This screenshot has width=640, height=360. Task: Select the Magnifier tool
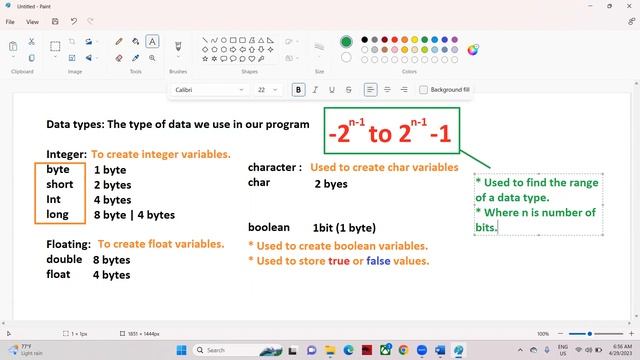click(x=152, y=58)
